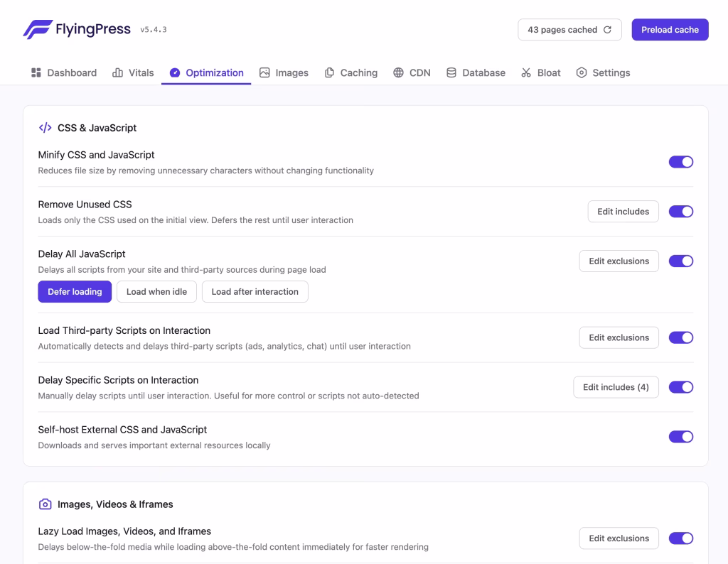Click the FlyingPress logo icon

tap(37, 29)
